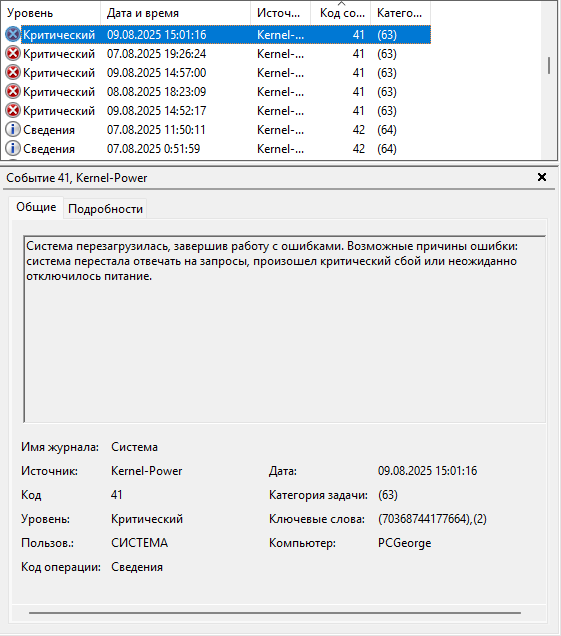
Task: Click critical error icon of 09.08.2025 15:01:16 event
Action: coord(13,34)
